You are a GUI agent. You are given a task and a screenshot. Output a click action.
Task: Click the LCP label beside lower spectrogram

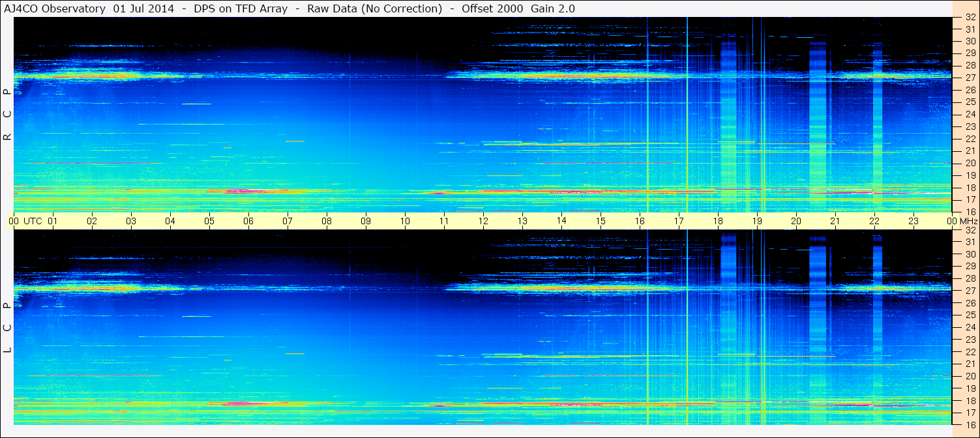pos(8,327)
